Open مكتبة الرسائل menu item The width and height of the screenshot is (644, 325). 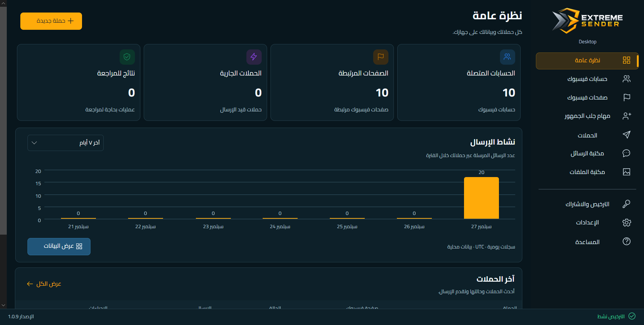[587, 153]
